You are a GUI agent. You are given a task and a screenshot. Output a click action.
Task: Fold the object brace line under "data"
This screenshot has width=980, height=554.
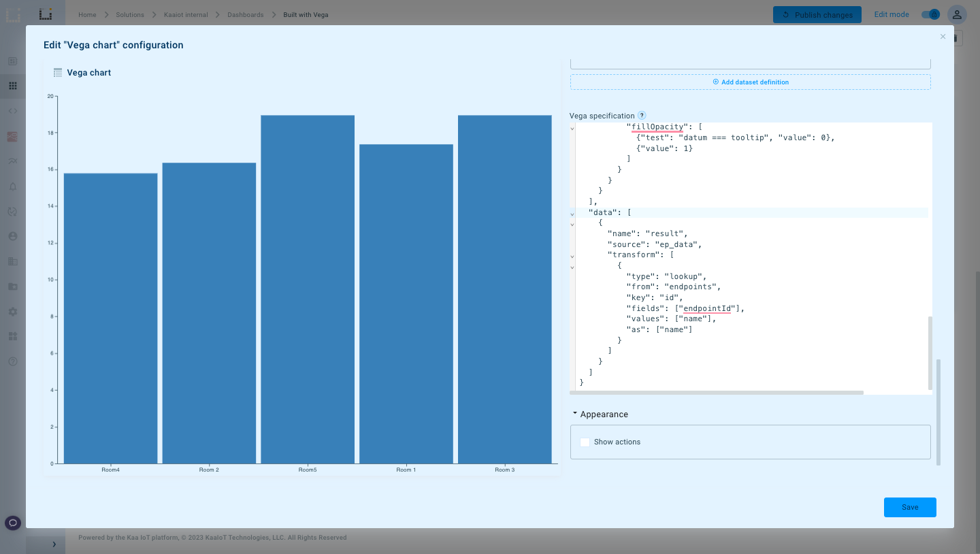coord(572,224)
